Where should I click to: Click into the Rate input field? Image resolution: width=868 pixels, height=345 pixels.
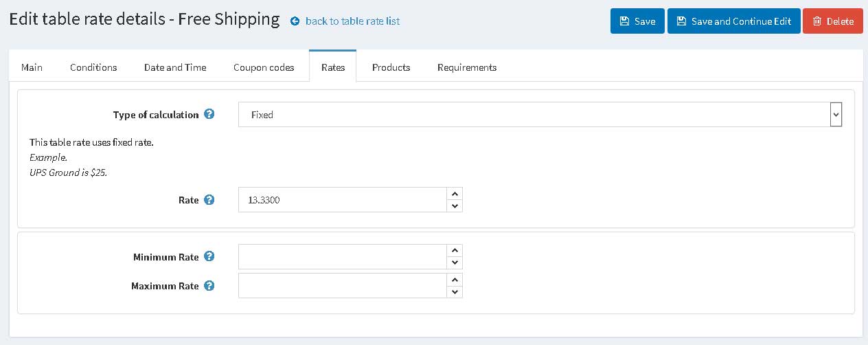tap(343, 200)
